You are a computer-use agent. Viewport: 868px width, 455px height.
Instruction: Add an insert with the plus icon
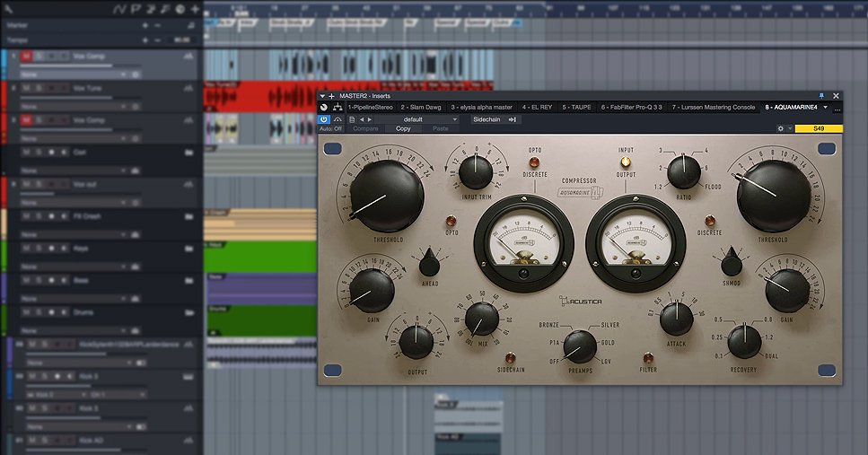(x=332, y=95)
